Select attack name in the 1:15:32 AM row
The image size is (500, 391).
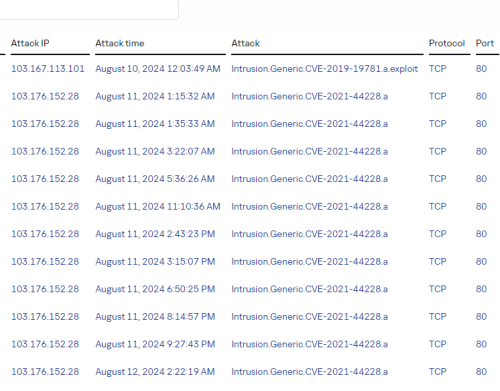(x=310, y=96)
